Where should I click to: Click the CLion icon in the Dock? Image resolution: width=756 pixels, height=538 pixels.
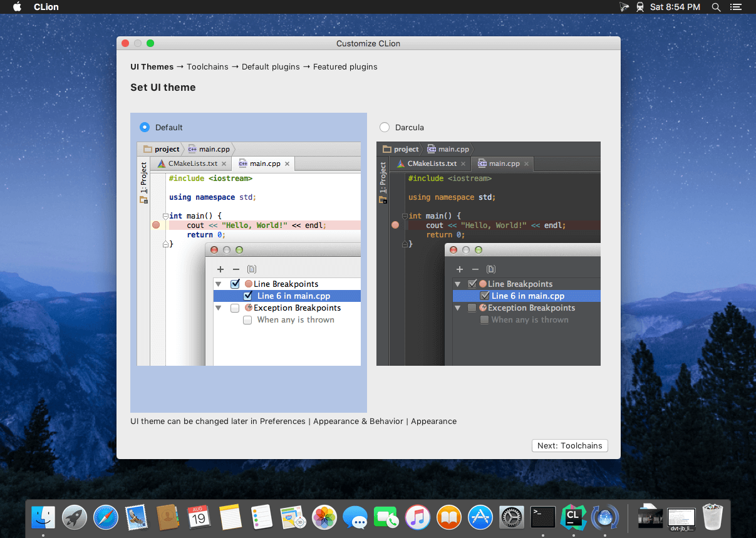[x=573, y=517]
